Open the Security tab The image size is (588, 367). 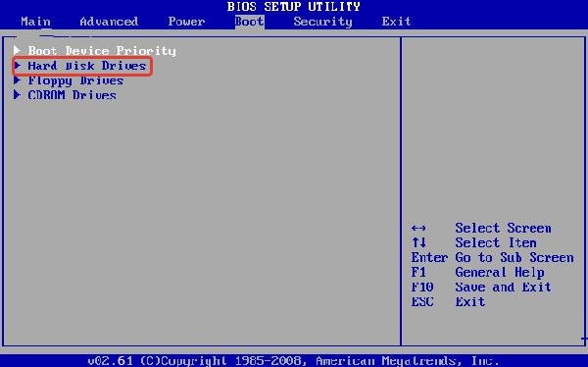[322, 22]
